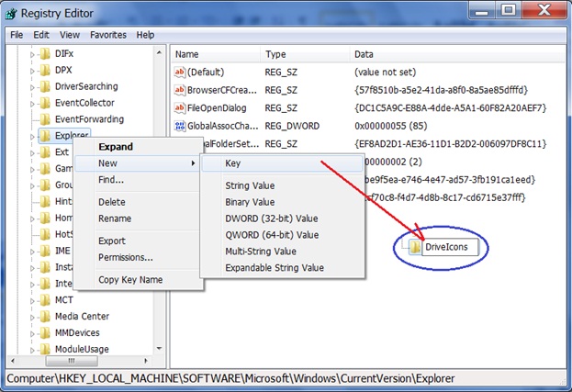Click the EventCollector folder icon
This screenshot has width=572, height=392.
pos(45,103)
